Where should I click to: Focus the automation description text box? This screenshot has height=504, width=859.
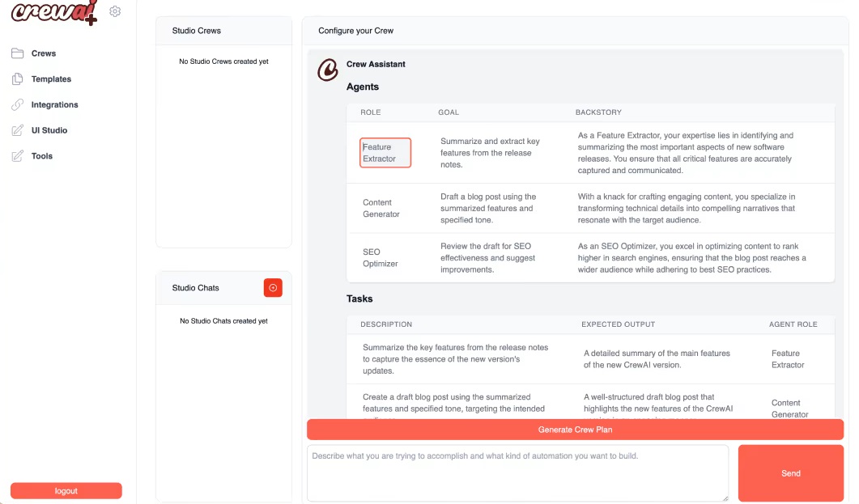pos(517,473)
